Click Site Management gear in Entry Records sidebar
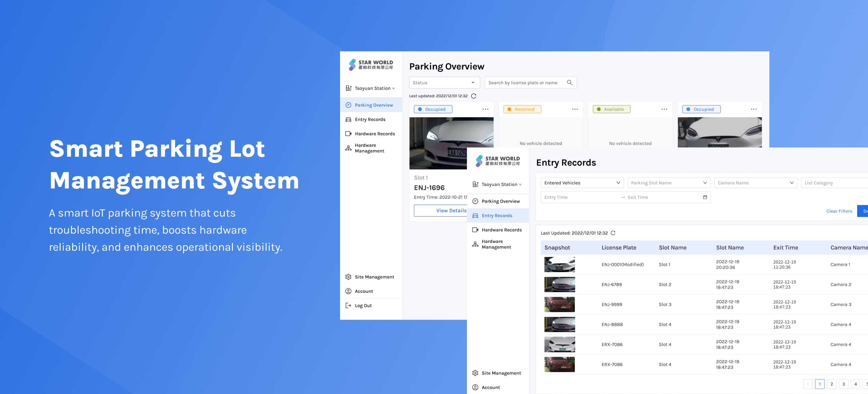 tap(475, 373)
